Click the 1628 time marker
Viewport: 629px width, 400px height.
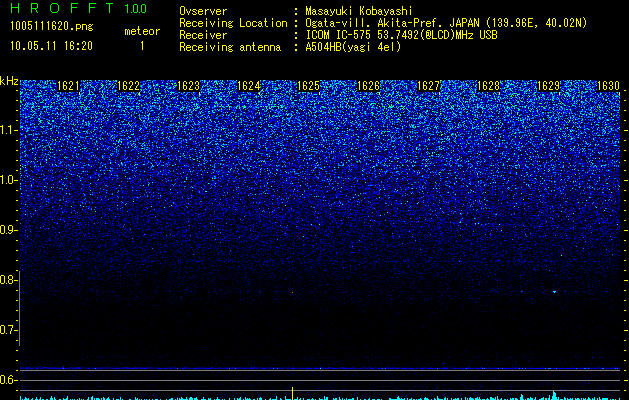pyautogui.click(x=489, y=86)
